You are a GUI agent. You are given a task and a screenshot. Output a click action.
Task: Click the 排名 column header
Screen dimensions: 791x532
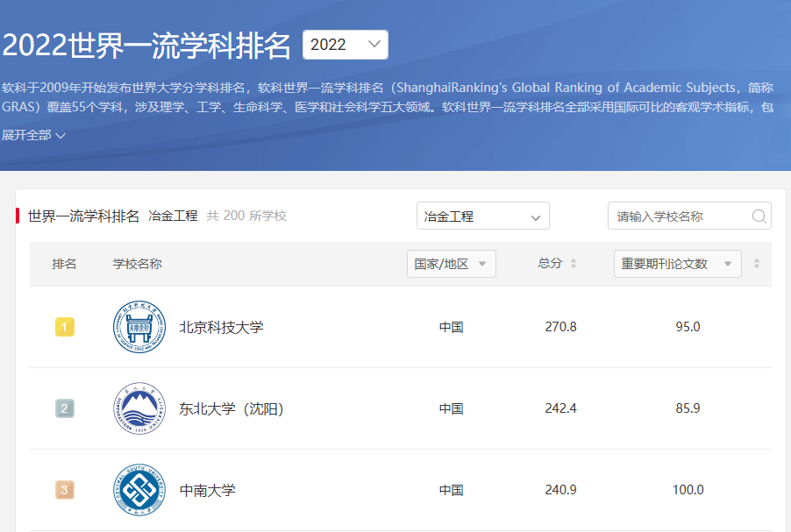coord(64,264)
